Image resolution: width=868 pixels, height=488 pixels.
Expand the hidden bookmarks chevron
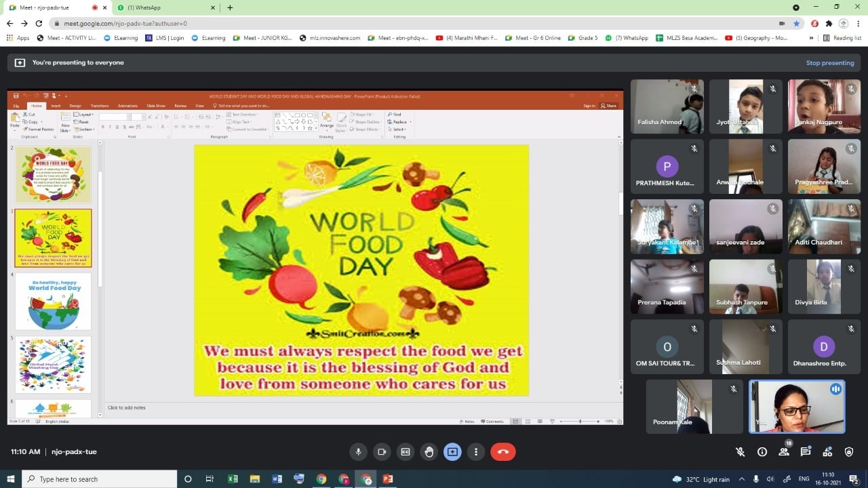pos(811,38)
